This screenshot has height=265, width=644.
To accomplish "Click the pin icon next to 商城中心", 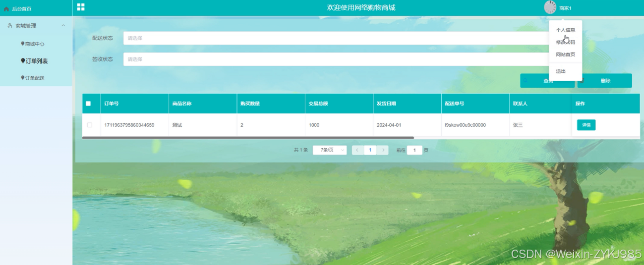I will click(22, 44).
